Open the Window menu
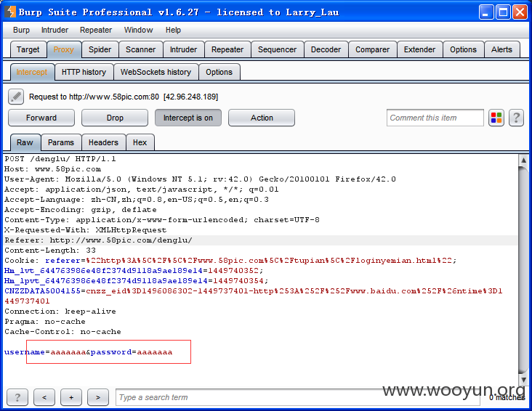Viewport: 532px width, 411px height. click(x=138, y=30)
